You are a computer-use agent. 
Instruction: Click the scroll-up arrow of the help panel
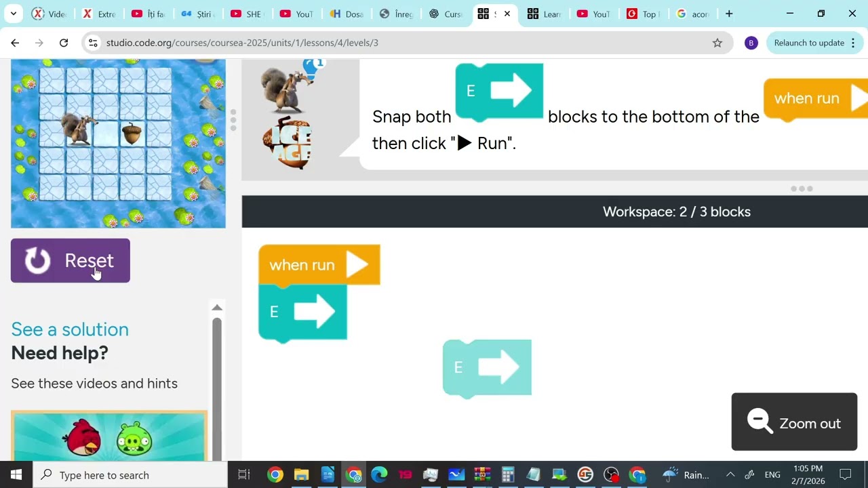217,308
